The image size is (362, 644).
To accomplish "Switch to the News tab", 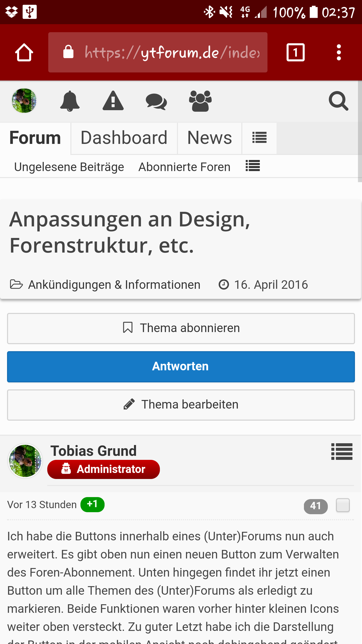I will tap(209, 138).
